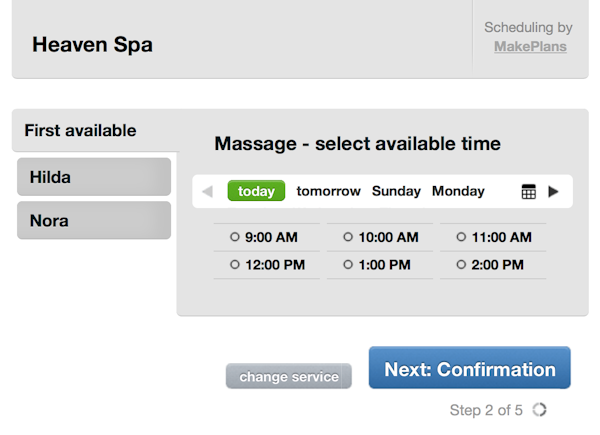Open the MakePlans link
Viewport: 600px width, 435px height.
530,46
